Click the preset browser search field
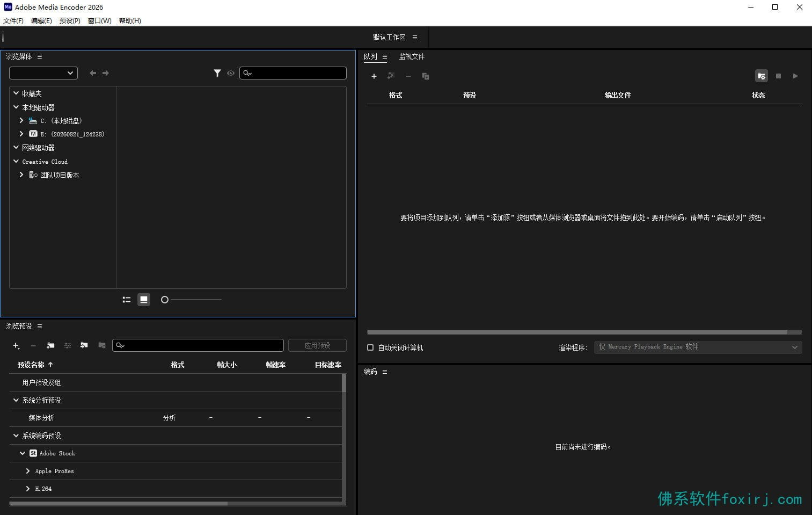The image size is (812, 515). tap(198, 345)
